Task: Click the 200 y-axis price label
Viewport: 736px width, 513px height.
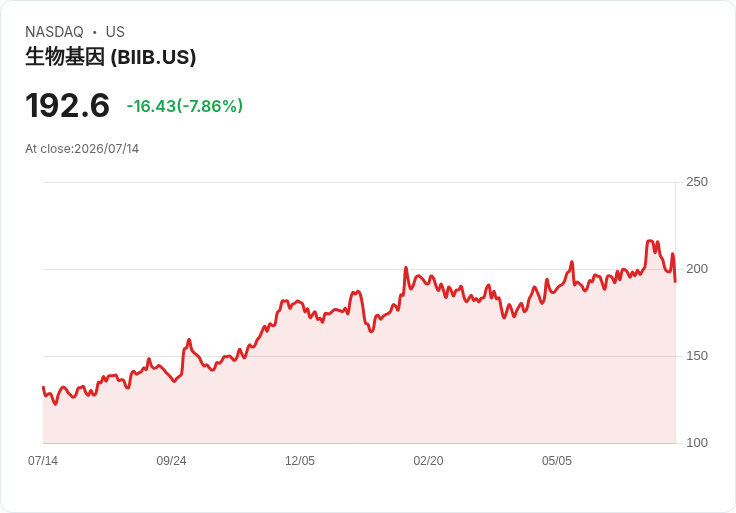Action: (697, 269)
